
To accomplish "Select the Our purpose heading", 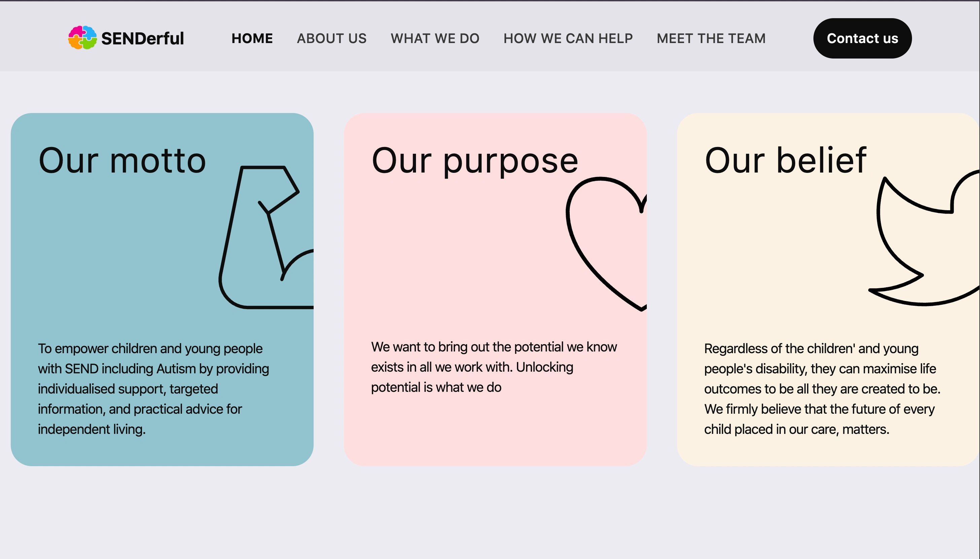I will tap(475, 161).
